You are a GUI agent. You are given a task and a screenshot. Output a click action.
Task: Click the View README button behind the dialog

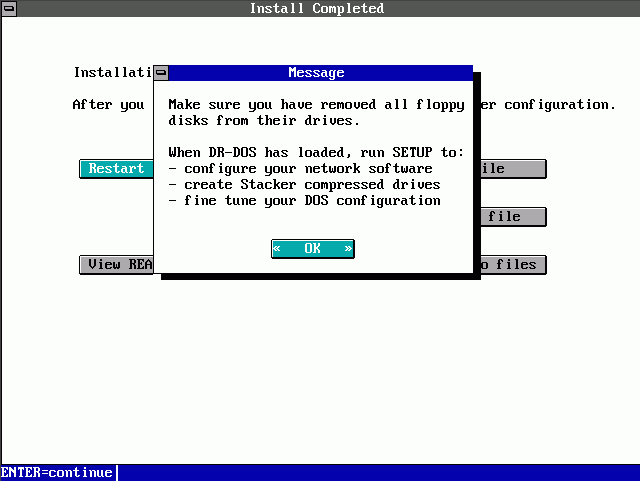116,265
